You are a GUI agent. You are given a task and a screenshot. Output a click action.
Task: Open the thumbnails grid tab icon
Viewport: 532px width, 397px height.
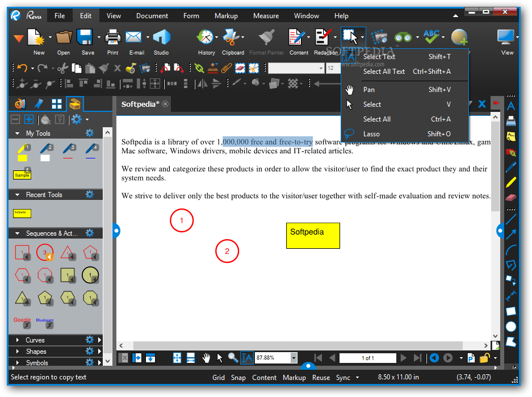[x=57, y=104]
